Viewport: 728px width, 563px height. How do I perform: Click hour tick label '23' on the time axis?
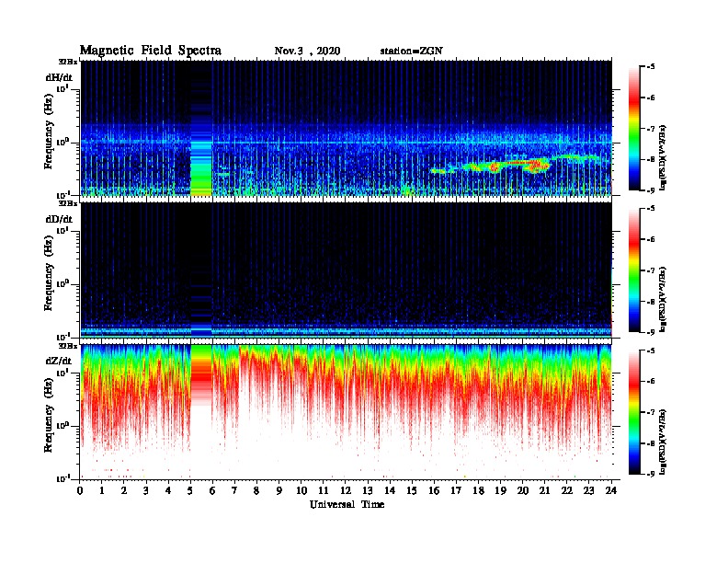click(588, 490)
